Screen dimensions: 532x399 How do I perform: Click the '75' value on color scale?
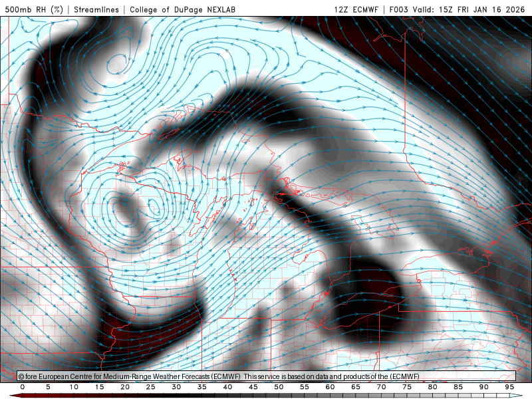coord(407,387)
